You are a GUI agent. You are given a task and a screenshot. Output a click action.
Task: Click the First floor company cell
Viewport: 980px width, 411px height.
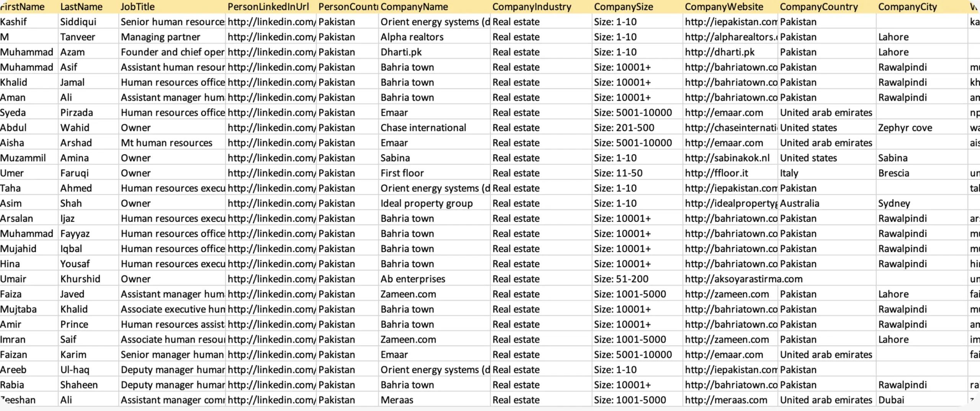(x=434, y=173)
